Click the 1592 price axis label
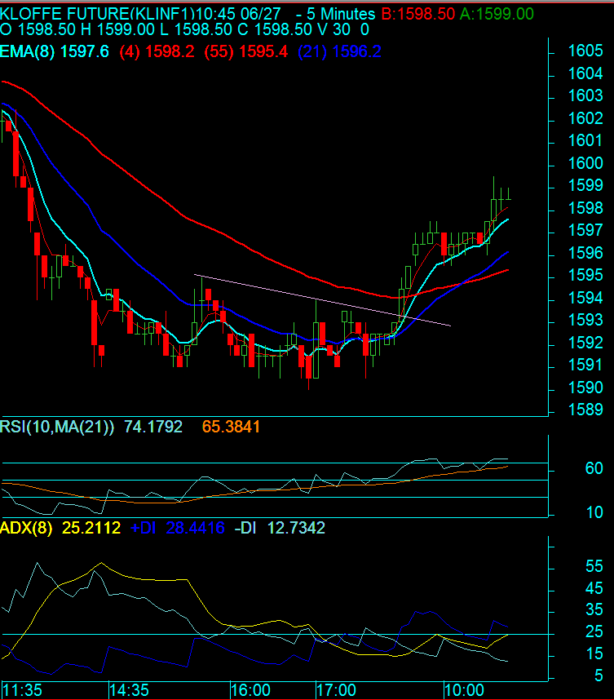The height and width of the screenshot is (700, 614). click(x=585, y=343)
